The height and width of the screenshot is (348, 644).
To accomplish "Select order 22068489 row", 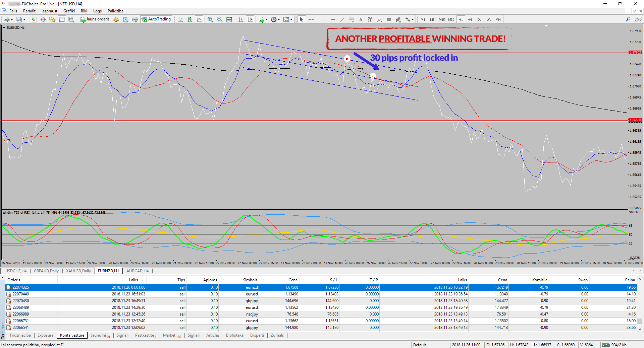I will point(321,307).
